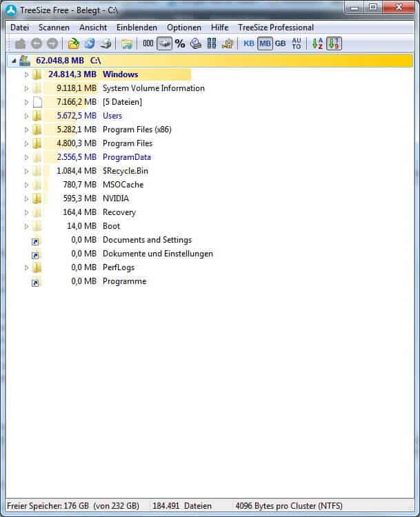
Task: Click 184.491 Dateien status entry
Action: click(182, 506)
